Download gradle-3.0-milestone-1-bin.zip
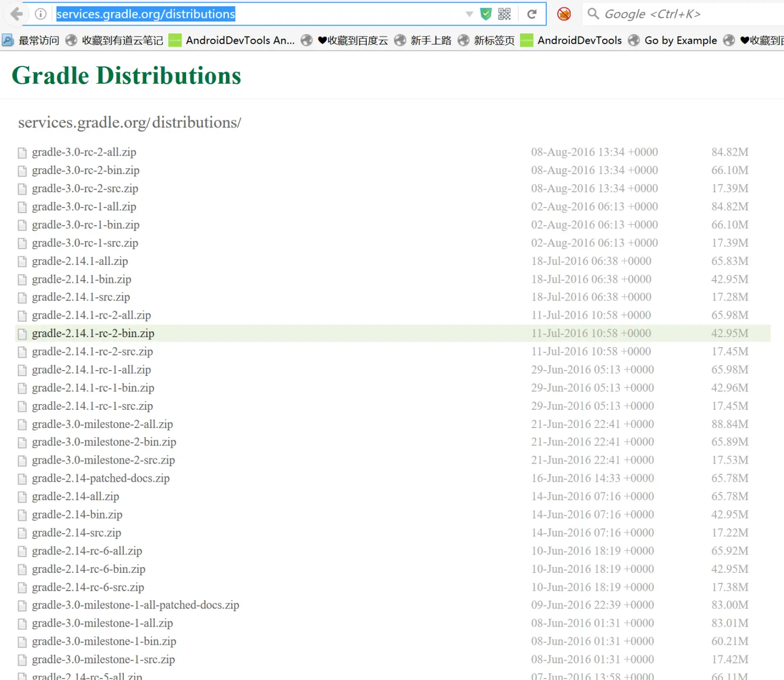Viewport: 784px width, 680px height. 104,641
